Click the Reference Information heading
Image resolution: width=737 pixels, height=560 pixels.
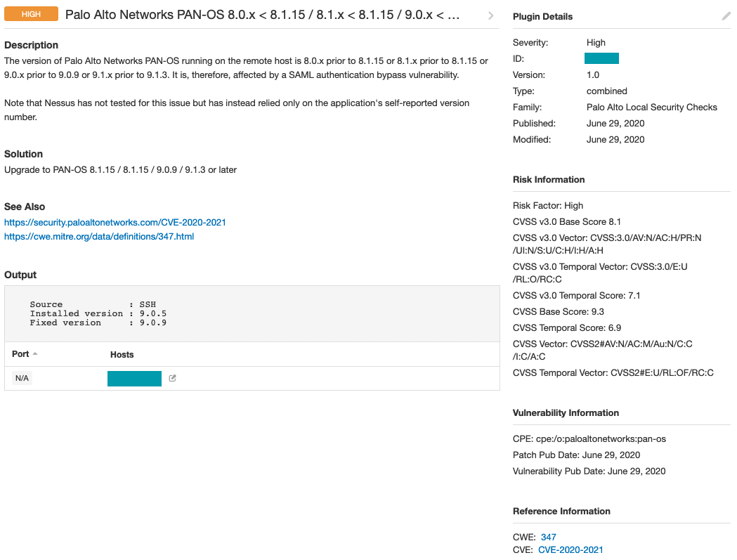pyautogui.click(x=561, y=511)
